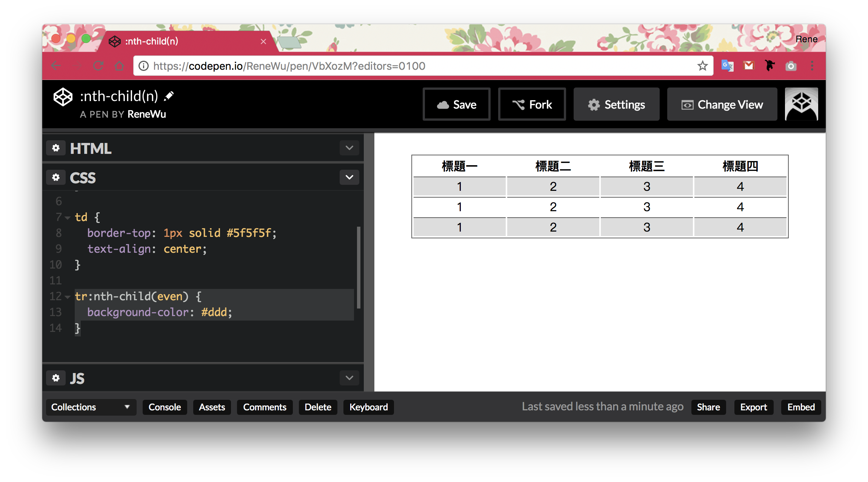Click 'border-top' property in CSS
Viewport: 868px width, 482px height.
coord(119,233)
